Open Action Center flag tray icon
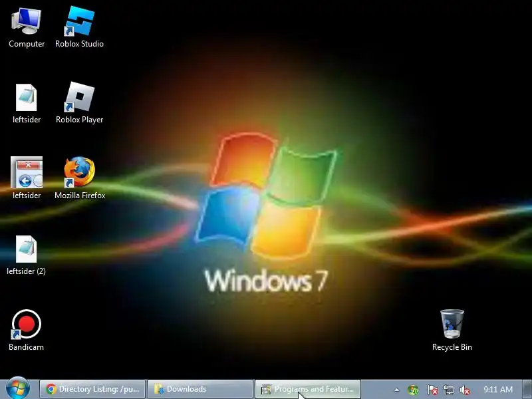 432,390
